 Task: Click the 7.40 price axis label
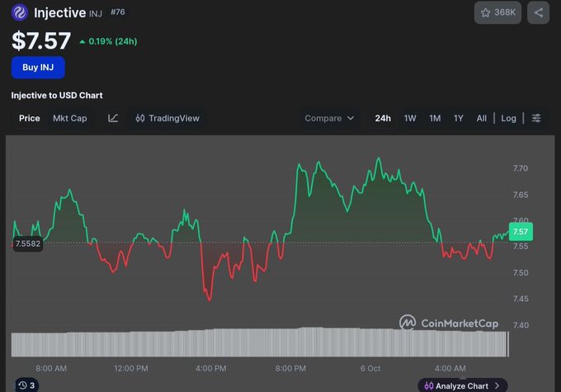coord(521,325)
